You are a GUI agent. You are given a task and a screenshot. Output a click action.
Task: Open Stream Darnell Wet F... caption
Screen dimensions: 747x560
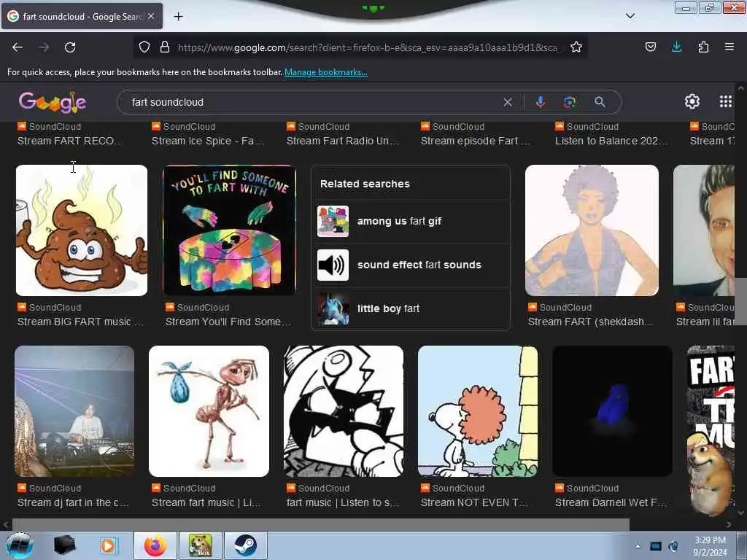click(x=611, y=503)
